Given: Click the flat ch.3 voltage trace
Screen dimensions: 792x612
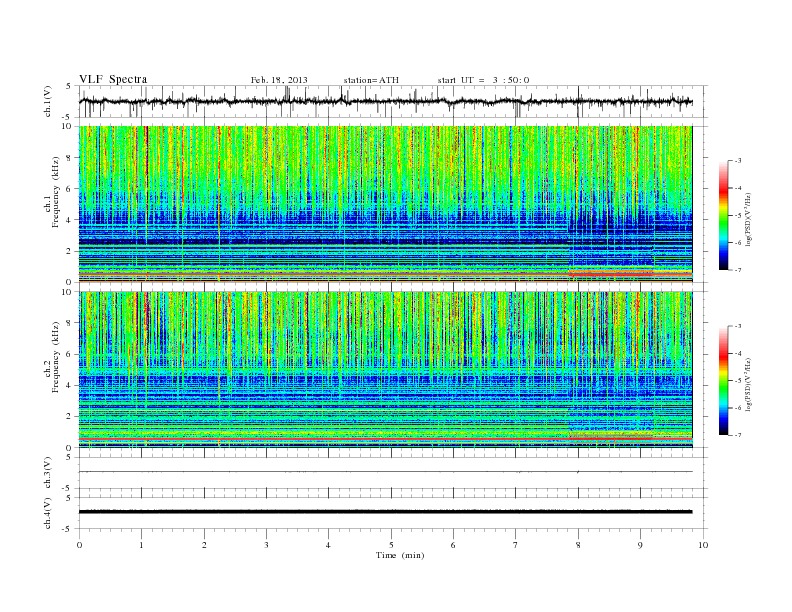Looking at the screenshot, I should coord(385,472).
